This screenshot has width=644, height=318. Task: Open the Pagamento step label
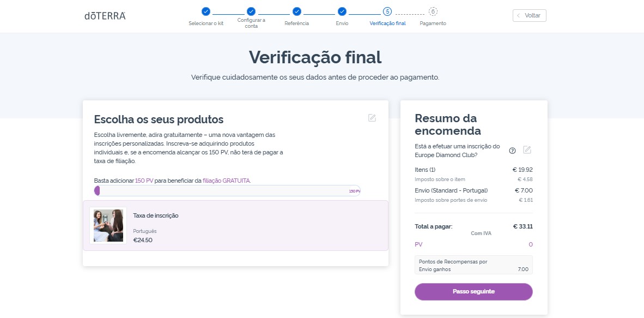pyautogui.click(x=433, y=24)
